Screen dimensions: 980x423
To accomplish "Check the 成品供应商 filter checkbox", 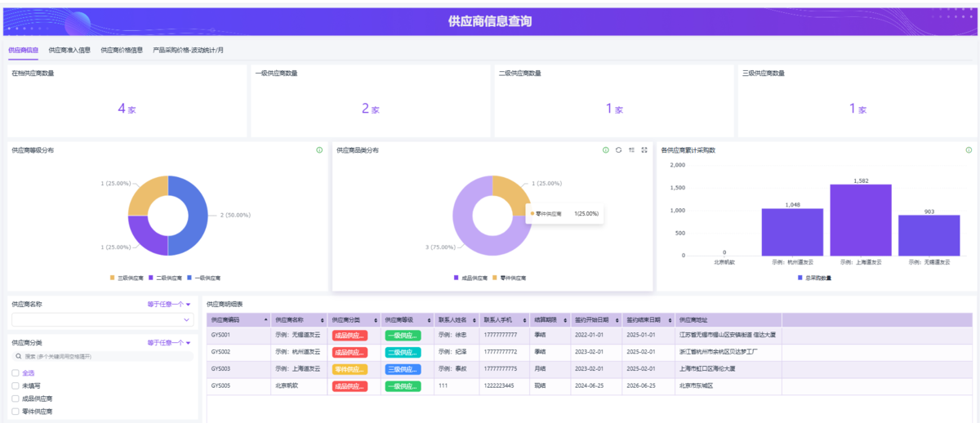I will coord(16,399).
